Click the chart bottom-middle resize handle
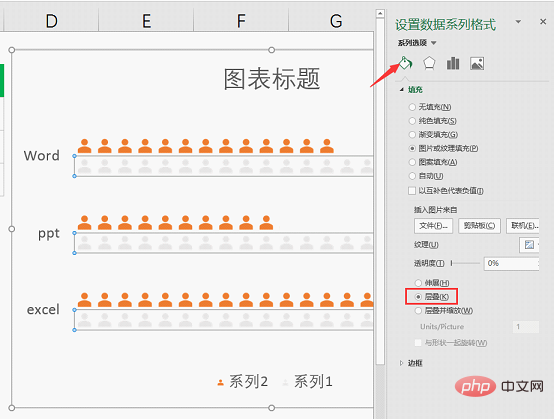Image resolution: width=554 pixels, height=419 pixels. (x=271, y=408)
